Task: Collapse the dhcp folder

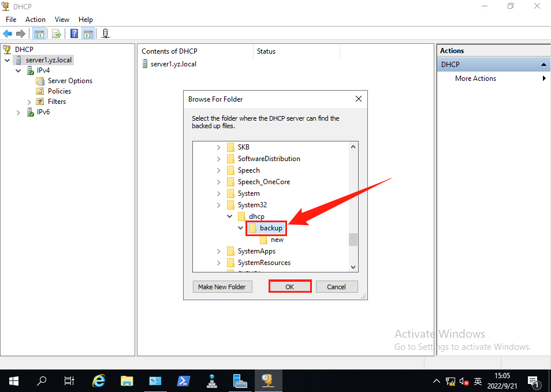Action: 229,216
